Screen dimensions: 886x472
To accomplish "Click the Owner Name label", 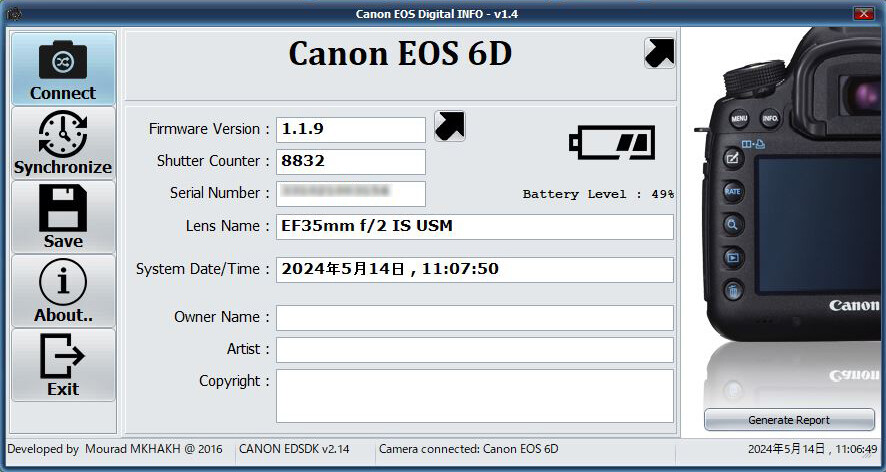I will (x=222, y=317).
